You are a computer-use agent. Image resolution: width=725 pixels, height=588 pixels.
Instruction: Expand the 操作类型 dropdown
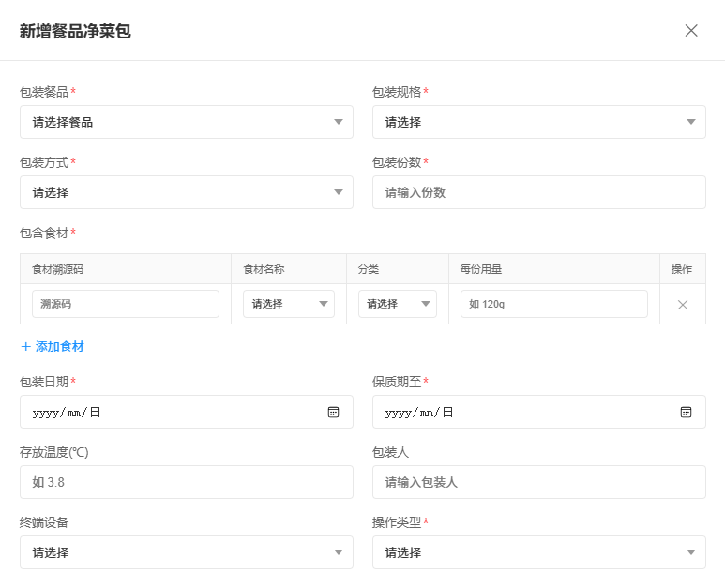point(539,552)
